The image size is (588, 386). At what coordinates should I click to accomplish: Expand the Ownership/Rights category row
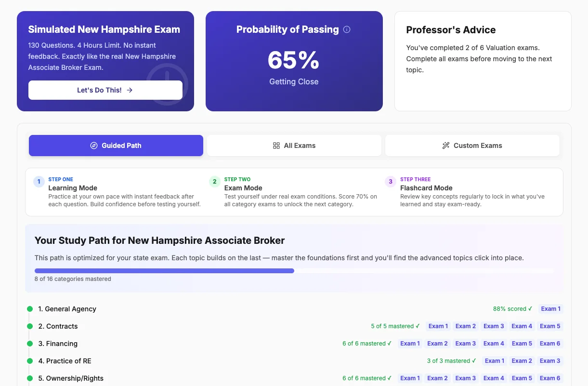click(71, 378)
